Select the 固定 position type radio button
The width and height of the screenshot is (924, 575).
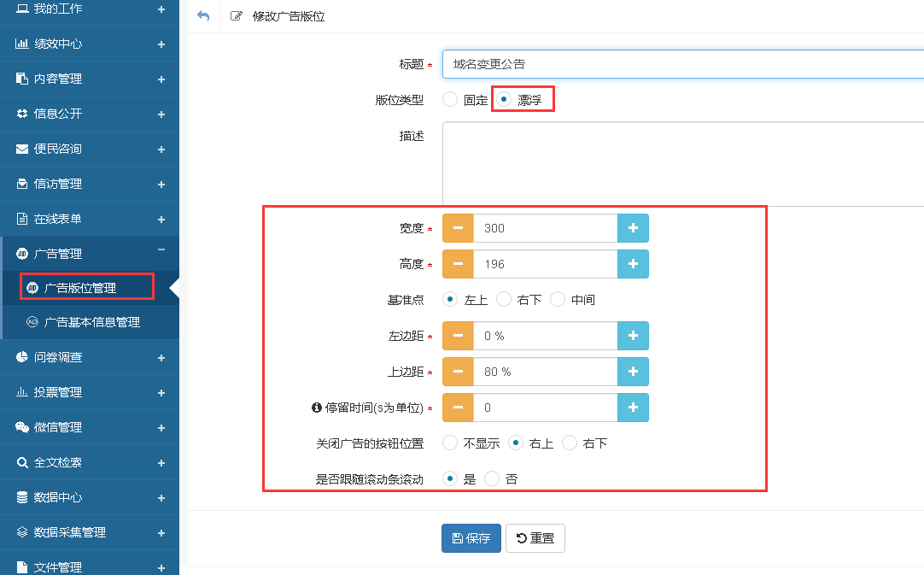tap(450, 100)
